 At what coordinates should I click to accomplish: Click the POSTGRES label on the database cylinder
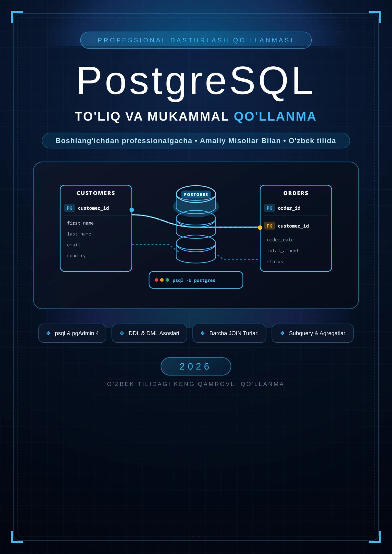point(196,194)
